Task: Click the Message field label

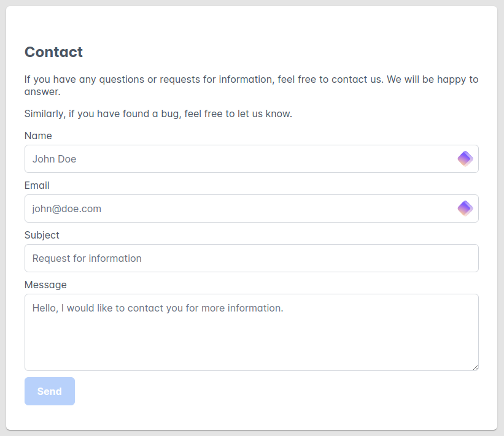Action: point(45,285)
